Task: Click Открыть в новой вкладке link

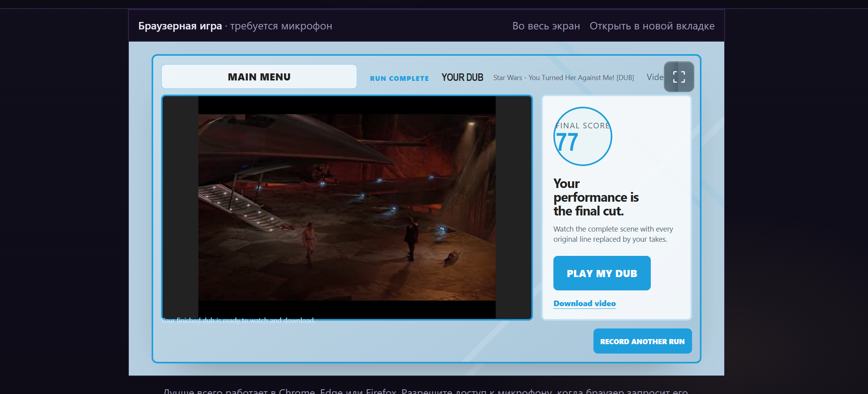Action: pos(652,26)
